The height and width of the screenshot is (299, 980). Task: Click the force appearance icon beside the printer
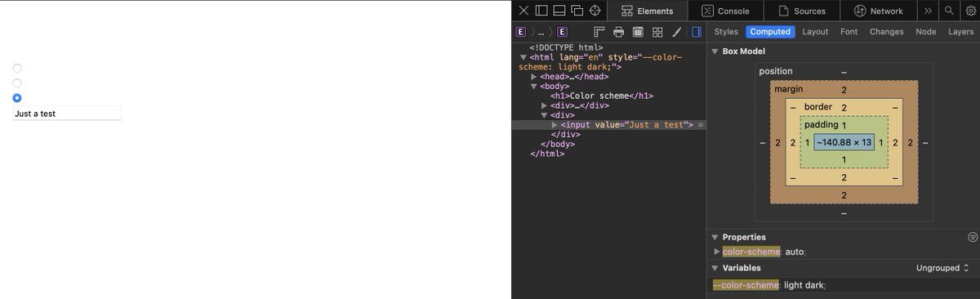click(x=638, y=32)
